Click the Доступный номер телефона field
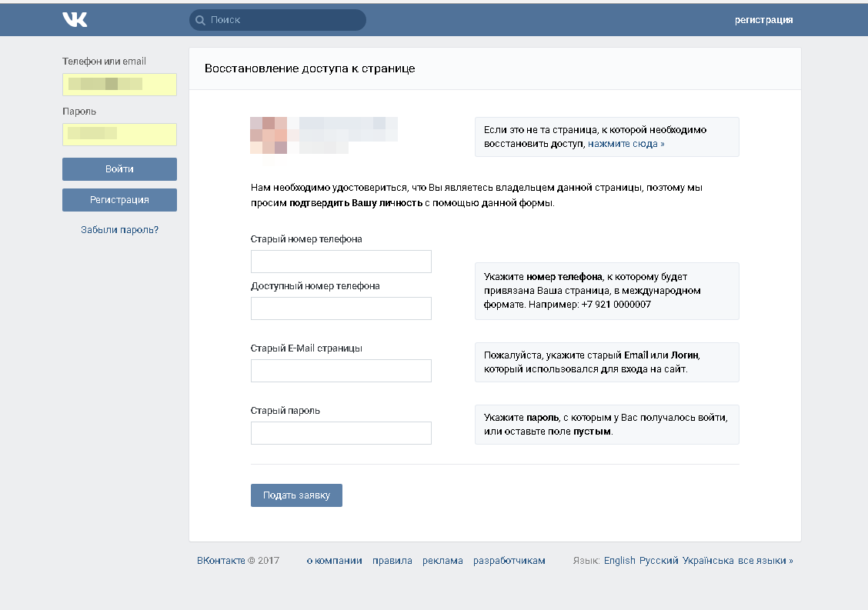 tap(341, 308)
